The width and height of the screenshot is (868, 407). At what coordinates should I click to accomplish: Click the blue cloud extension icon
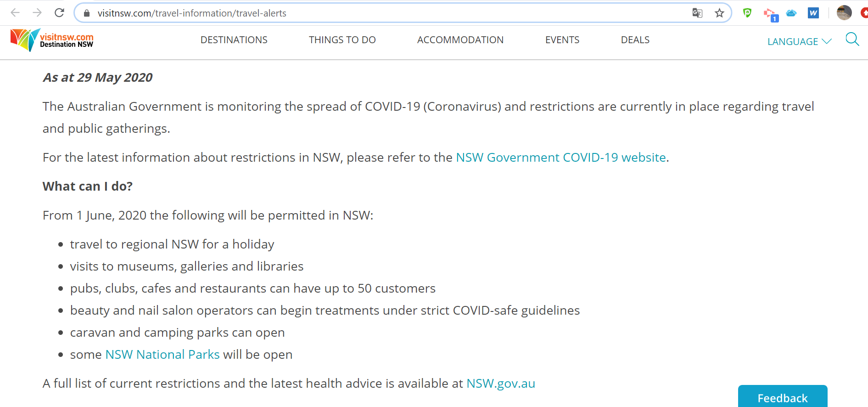pyautogui.click(x=791, y=13)
